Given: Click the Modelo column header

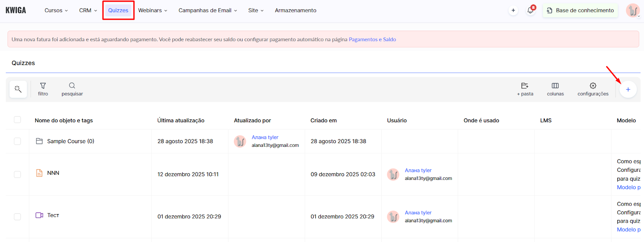Looking at the screenshot, I should 626,121.
